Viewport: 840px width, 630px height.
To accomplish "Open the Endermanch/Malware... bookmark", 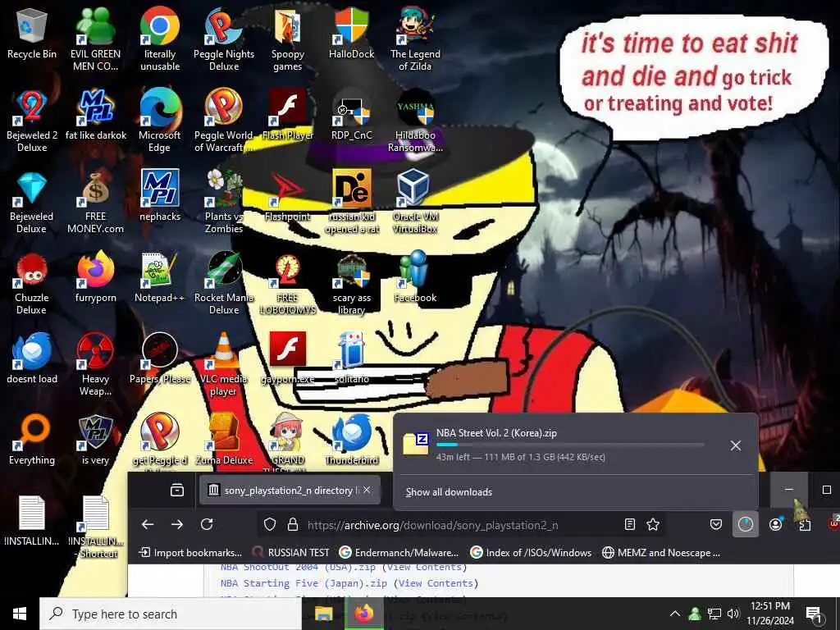I will (399, 552).
